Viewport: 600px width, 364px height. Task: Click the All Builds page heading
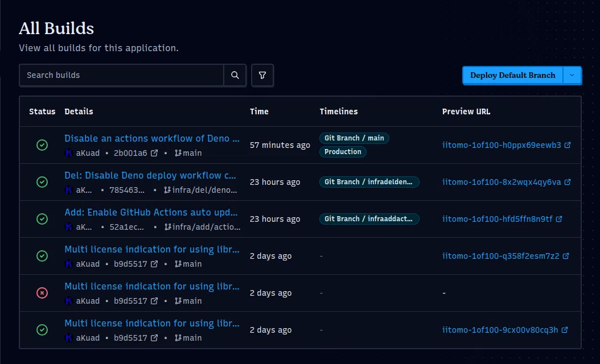[56, 28]
